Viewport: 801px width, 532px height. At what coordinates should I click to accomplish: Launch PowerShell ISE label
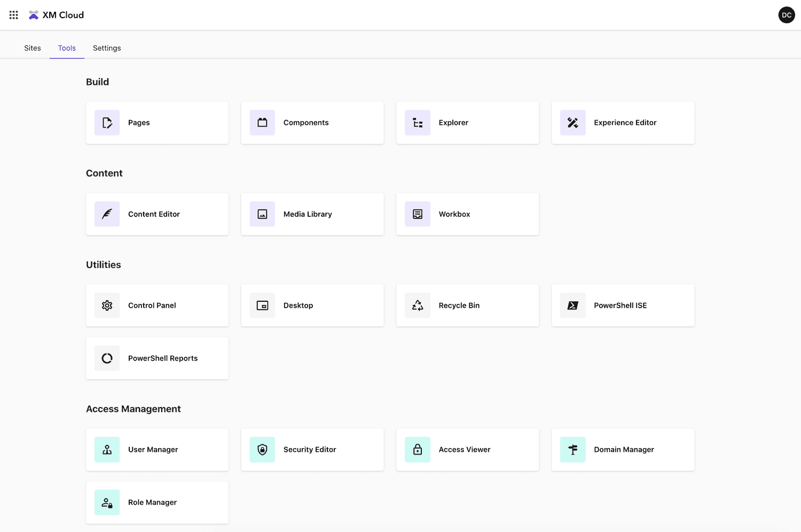(621, 306)
